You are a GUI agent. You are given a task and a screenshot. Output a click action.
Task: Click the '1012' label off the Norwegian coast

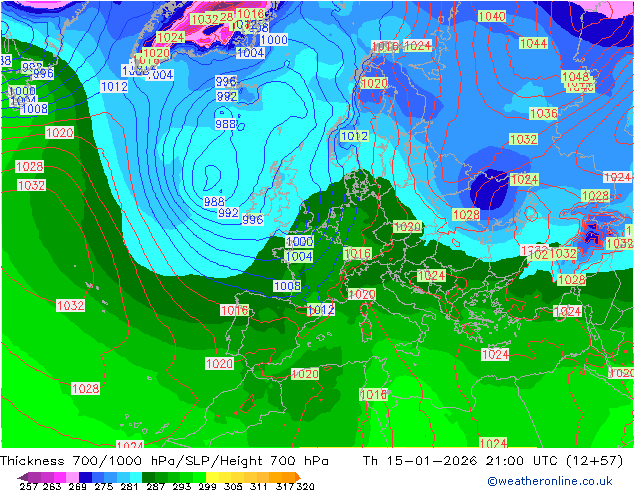click(354, 136)
